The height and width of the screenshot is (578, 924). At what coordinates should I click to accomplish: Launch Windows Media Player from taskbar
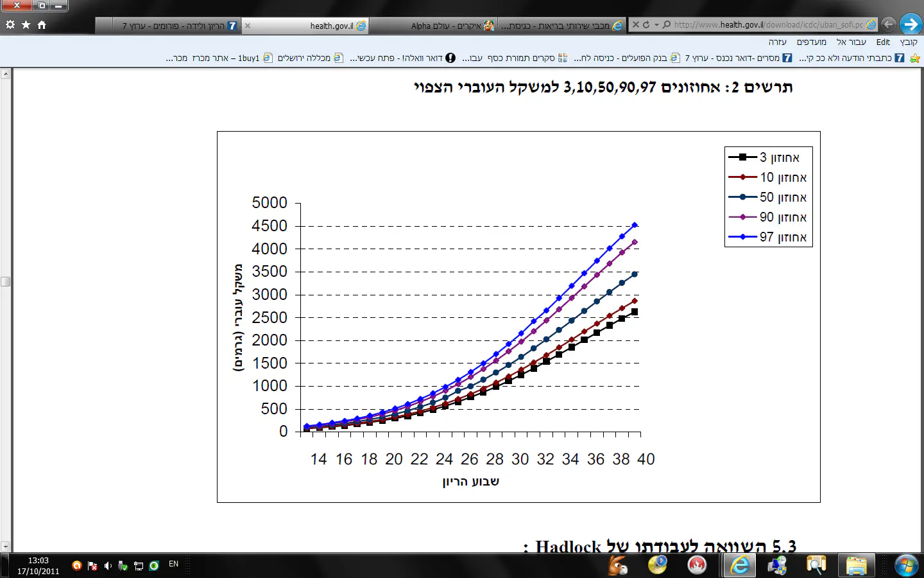[x=658, y=565]
